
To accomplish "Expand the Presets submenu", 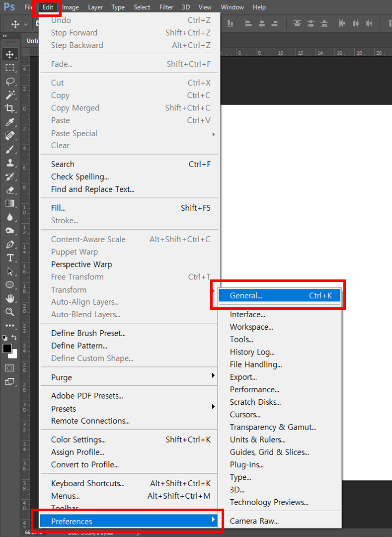I will pyautogui.click(x=129, y=408).
